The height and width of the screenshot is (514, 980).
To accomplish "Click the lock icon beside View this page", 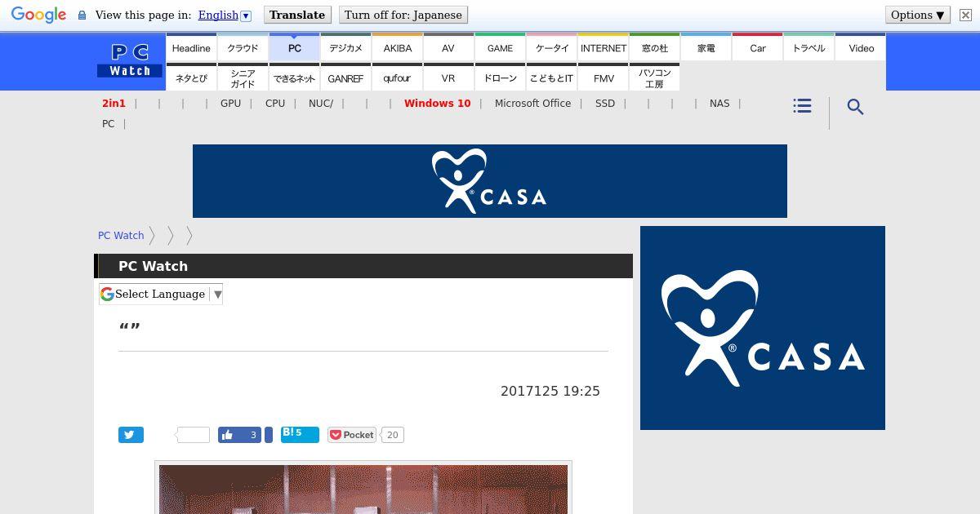I will pos(82,16).
